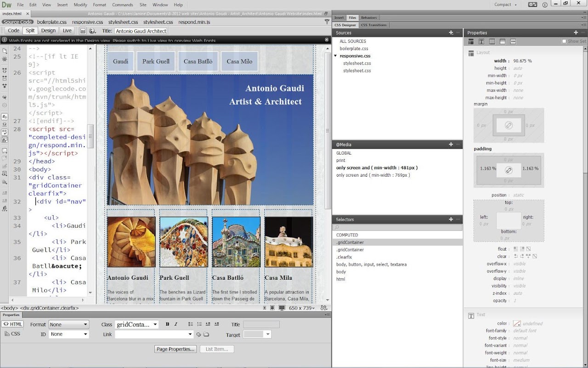Switch to Live view
588x368 pixels.
(x=67, y=31)
